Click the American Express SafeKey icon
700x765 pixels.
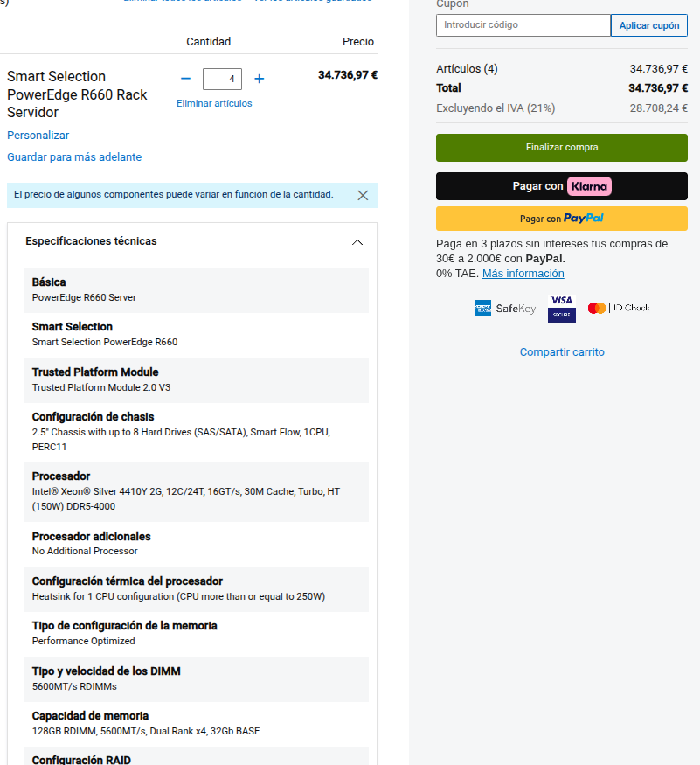(x=505, y=308)
